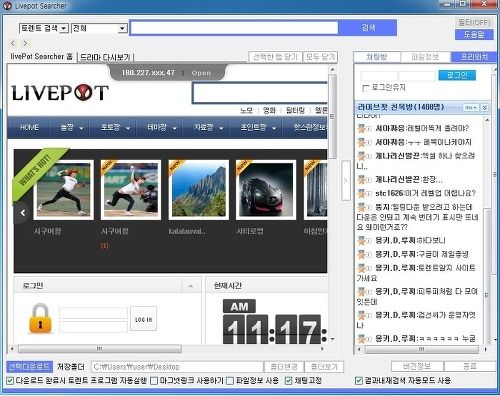Screen dimensions: 500x396
Task: Click the 버전정보 button
Action: pos(417,366)
